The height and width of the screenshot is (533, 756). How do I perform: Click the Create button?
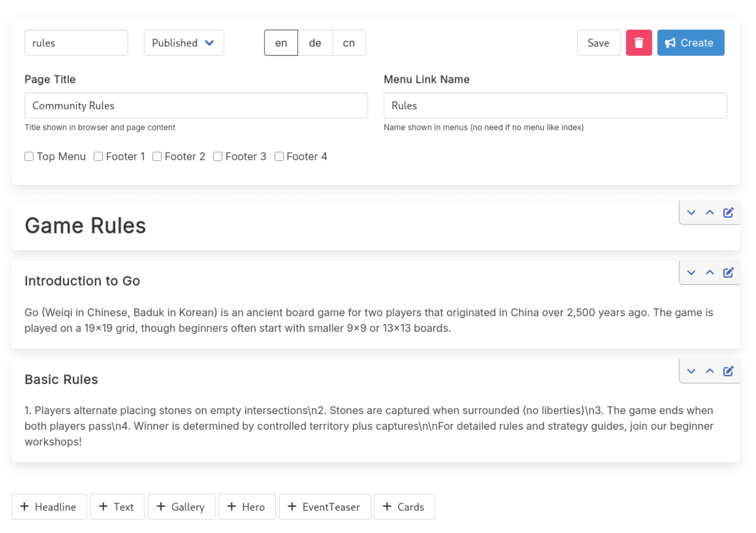[691, 43]
